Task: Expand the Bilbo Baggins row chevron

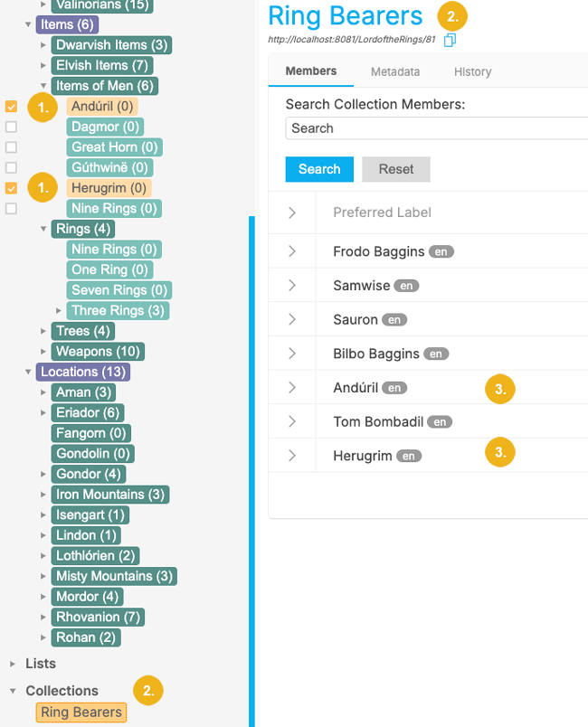Action: [292, 354]
